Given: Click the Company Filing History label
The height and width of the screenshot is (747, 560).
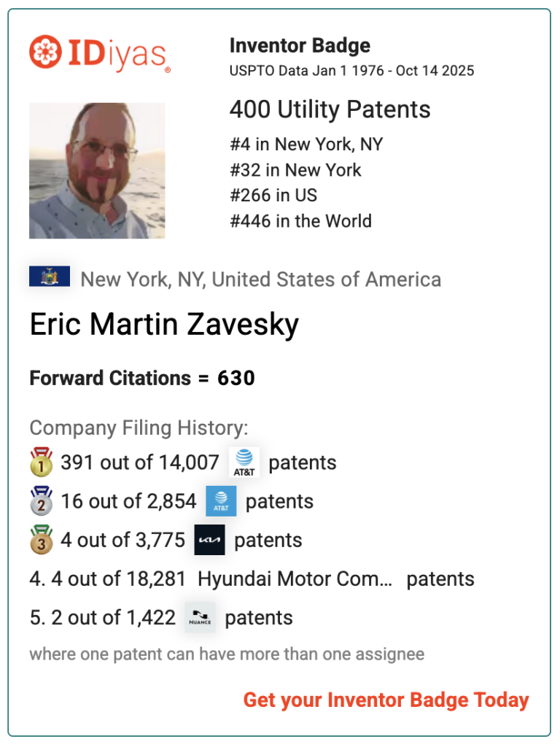Looking at the screenshot, I should (x=139, y=428).
